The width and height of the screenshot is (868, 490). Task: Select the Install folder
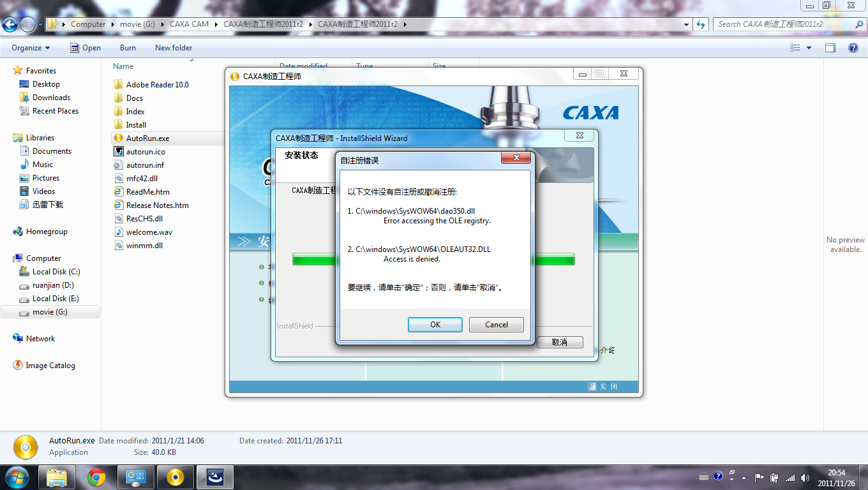point(136,125)
